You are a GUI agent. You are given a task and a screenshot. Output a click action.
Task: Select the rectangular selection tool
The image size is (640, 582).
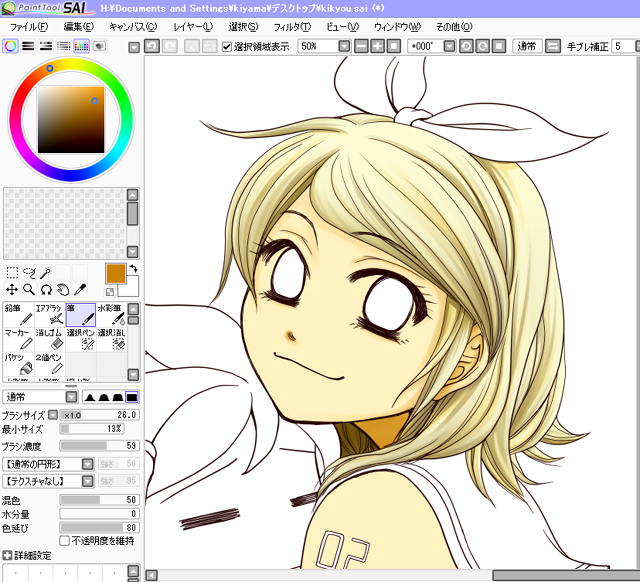pyautogui.click(x=12, y=272)
